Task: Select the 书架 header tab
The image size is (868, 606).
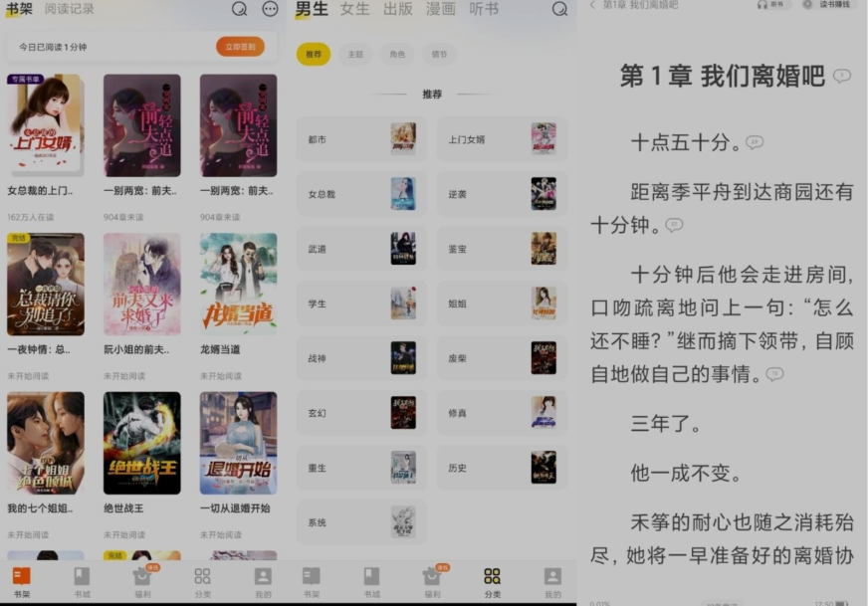Action: 19,9
